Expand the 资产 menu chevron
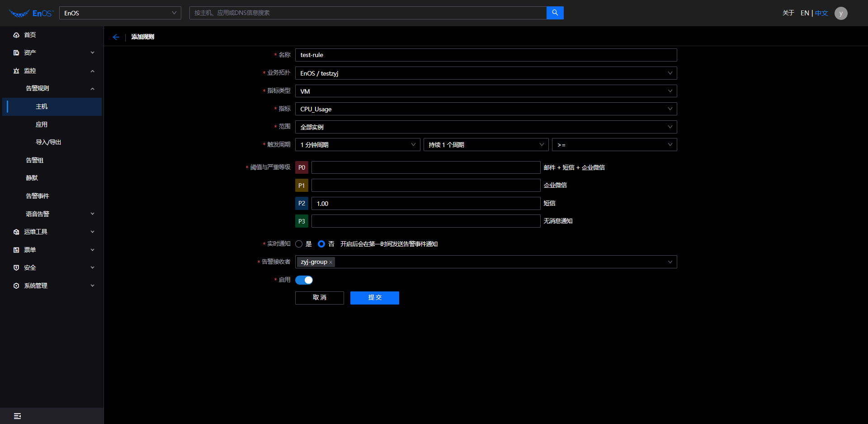Screen dimensions: 868x424 click(x=92, y=52)
